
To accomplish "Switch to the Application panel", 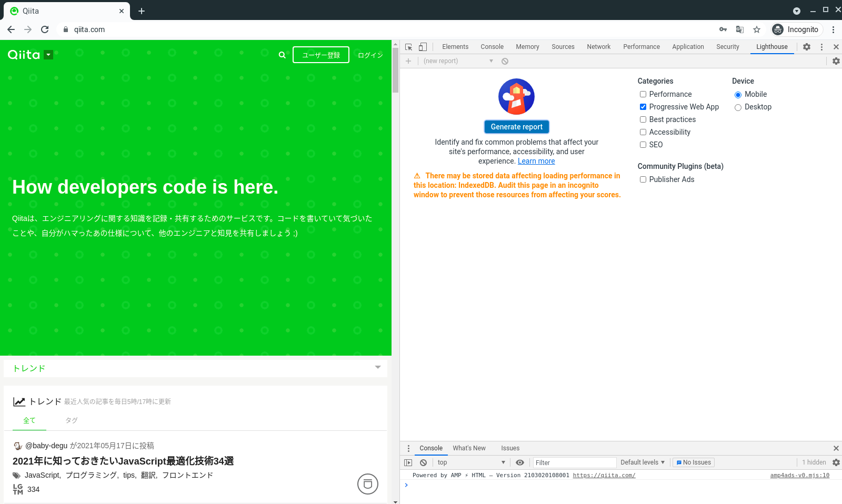I will [x=688, y=47].
